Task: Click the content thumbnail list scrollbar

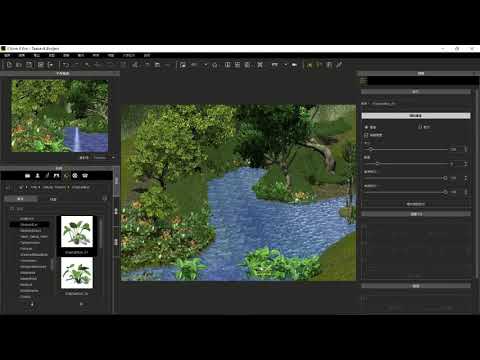Action: pos(101,233)
